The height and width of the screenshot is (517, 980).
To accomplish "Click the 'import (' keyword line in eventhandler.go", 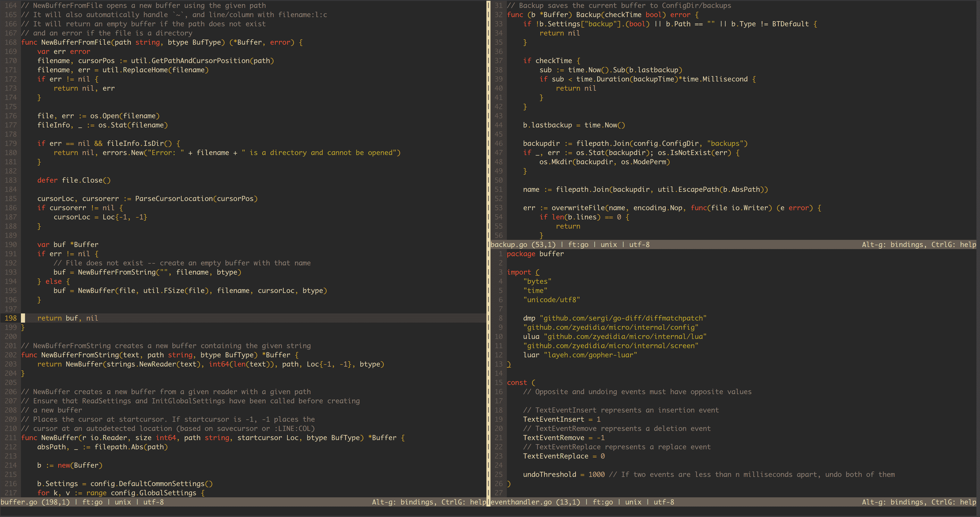I will tap(523, 272).
